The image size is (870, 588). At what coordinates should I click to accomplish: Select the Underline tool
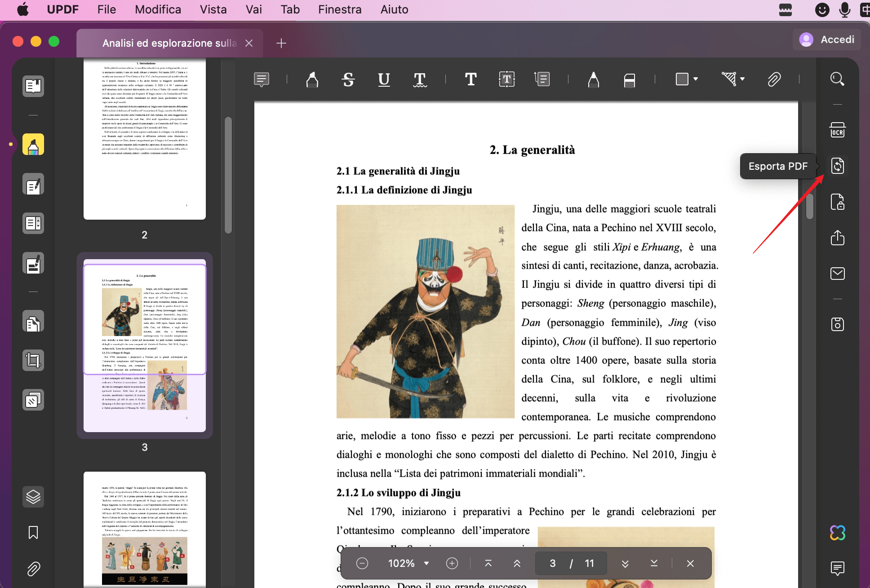384,80
